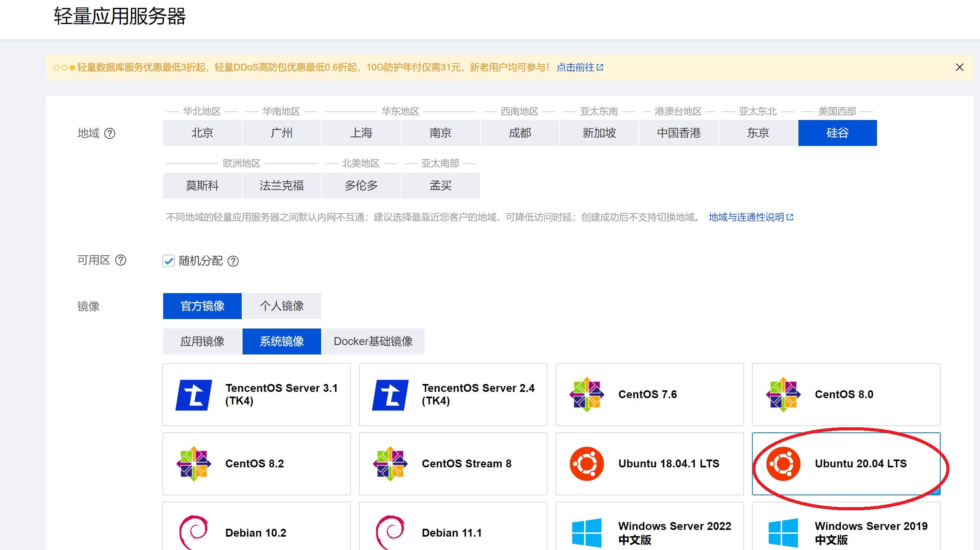
Task: Click the Ubuntu 20.04 LTS logo icon
Action: tap(783, 464)
